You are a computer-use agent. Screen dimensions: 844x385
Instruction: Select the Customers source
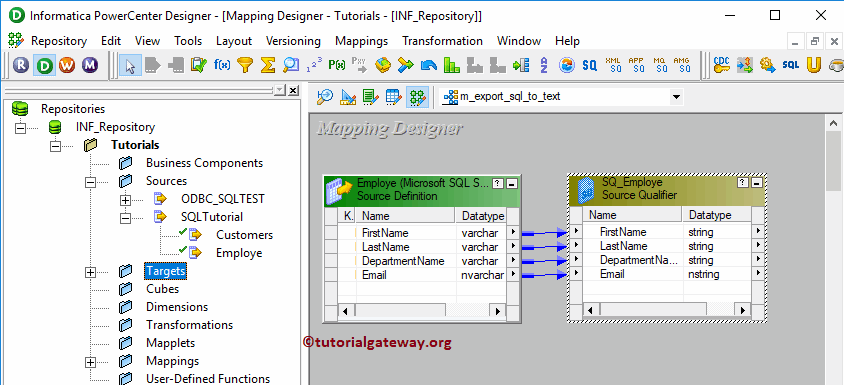(x=244, y=235)
